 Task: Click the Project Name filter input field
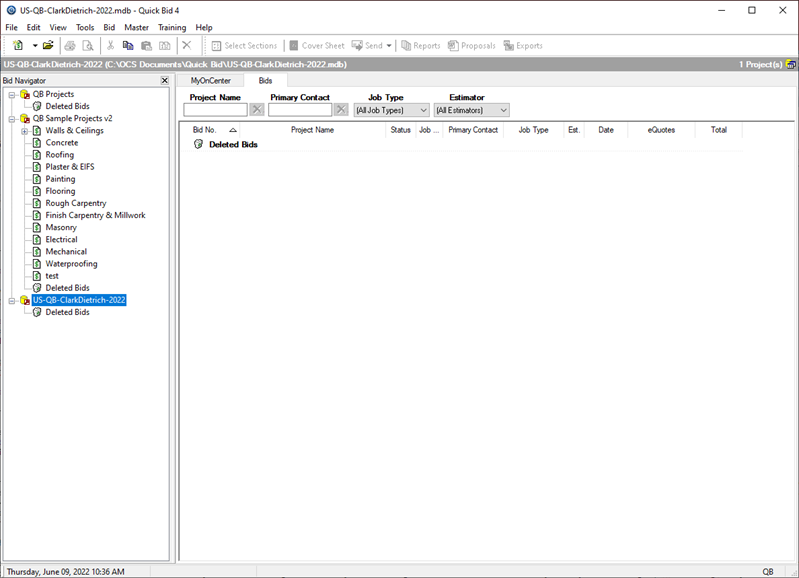[x=216, y=110]
